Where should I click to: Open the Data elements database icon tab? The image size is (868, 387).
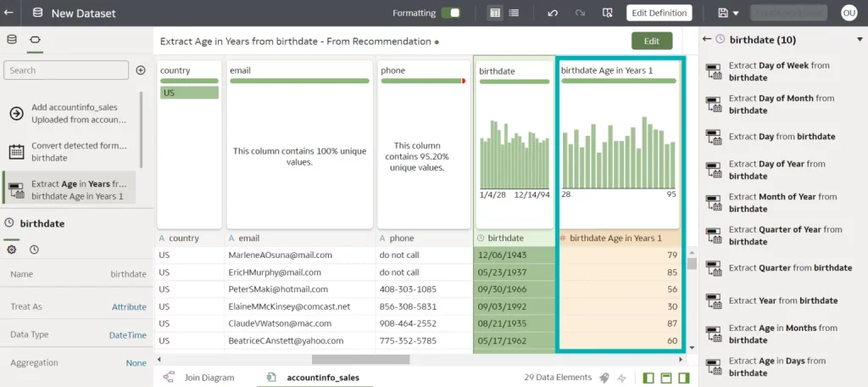click(x=12, y=40)
